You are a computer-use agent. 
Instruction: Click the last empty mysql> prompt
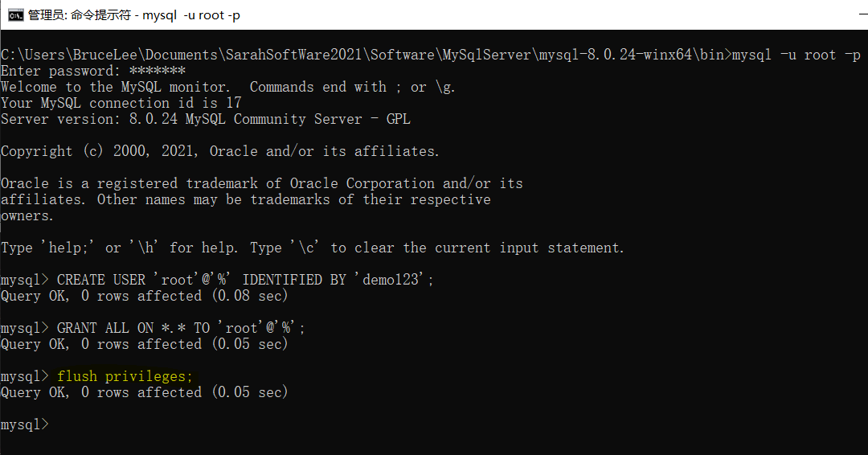pyautogui.click(x=25, y=424)
